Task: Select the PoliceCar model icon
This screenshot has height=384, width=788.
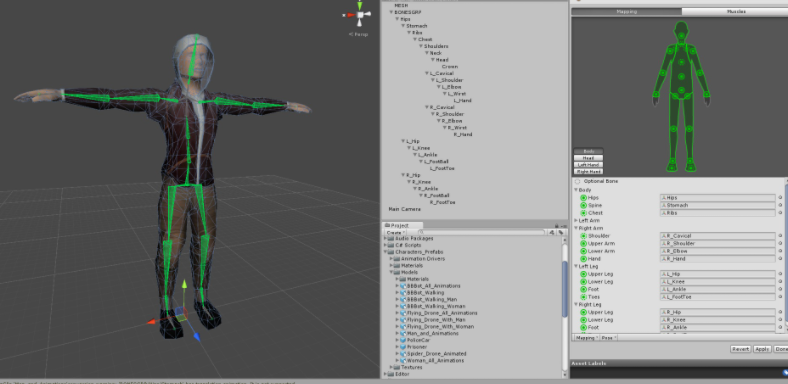Action: 403,340
